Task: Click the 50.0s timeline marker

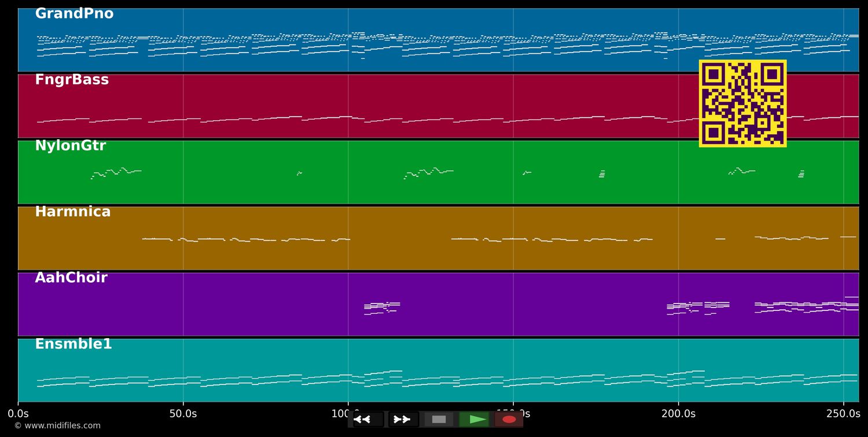Action: coord(183,414)
